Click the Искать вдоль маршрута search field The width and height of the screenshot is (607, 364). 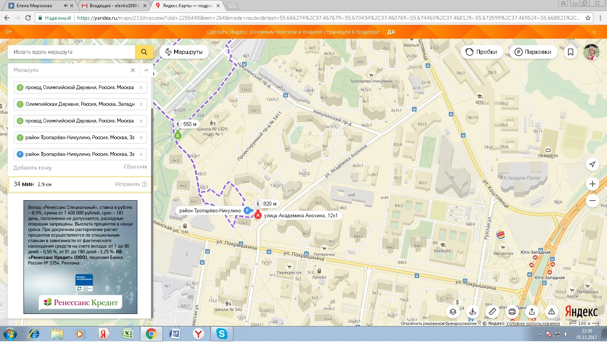point(71,52)
